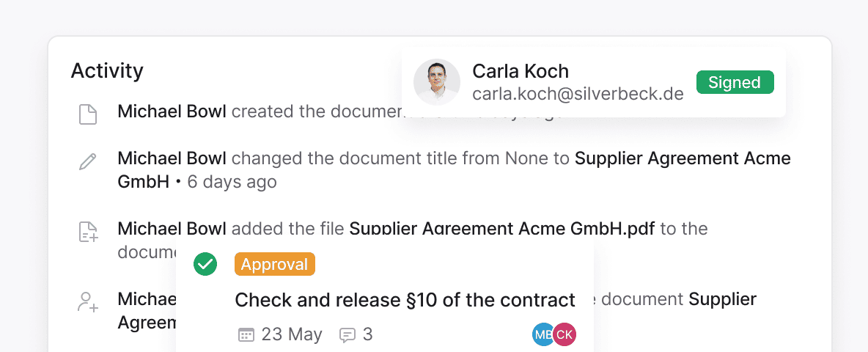Image resolution: width=868 pixels, height=352 pixels.
Task: Click the MB assignee avatar
Action: 543,334
